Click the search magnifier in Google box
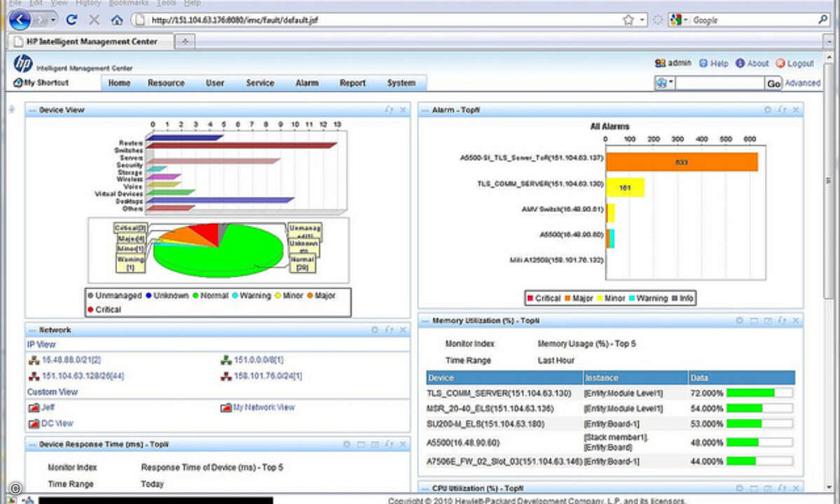This screenshot has height=504, width=840. click(822, 20)
